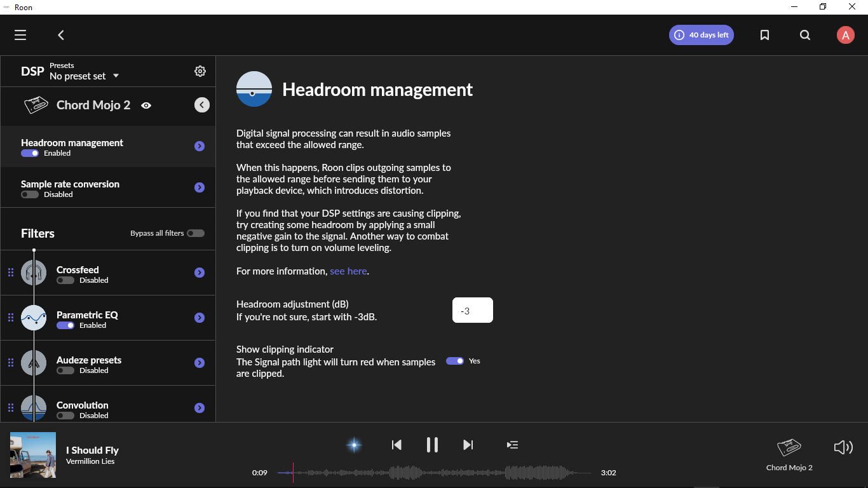The height and width of the screenshot is (488, 868).
Task: Click the Crossfeed drag handle
Action: 11,273
